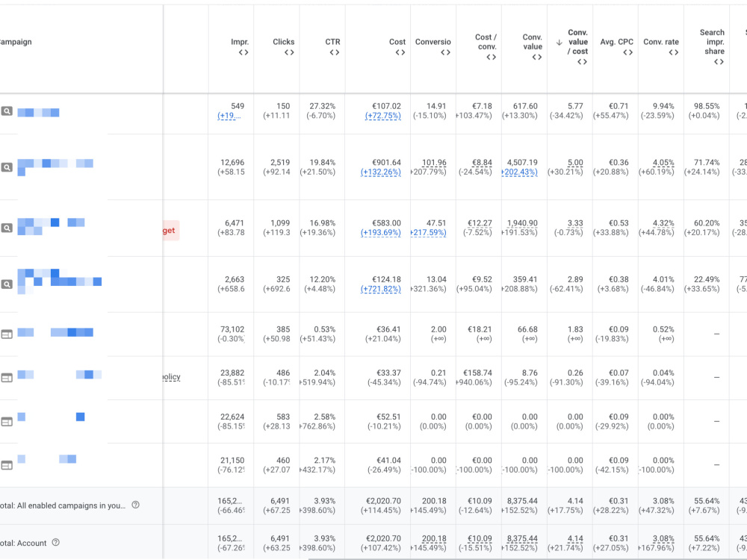
Task: Click the search campaign icon in the €583.00 row
Action: [7, 228]
